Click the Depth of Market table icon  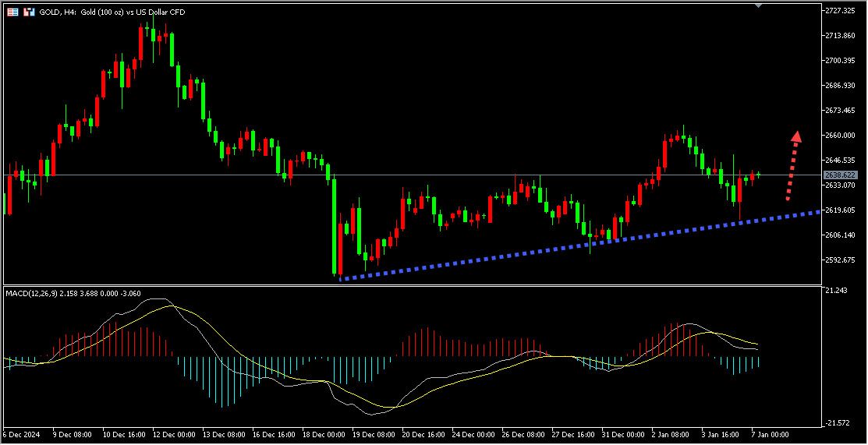point(13,12)
